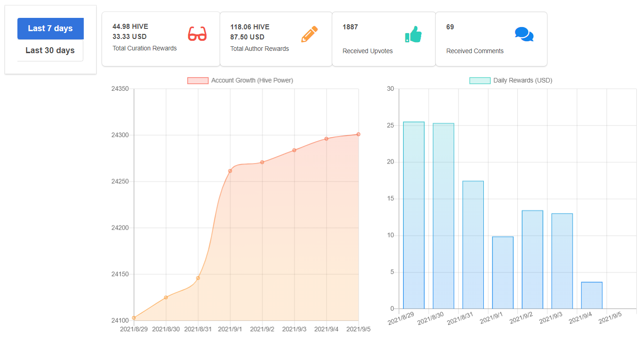The height and width of the screenshot is (346, 644).
Task: Toggle Daily Rewards legend color box
Action: coord(480,81)
